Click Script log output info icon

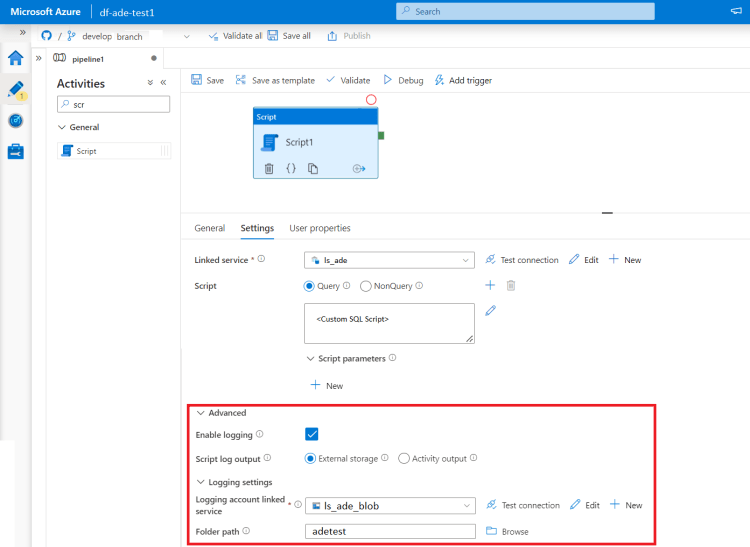pyautogui.click(x=267, y=458)
